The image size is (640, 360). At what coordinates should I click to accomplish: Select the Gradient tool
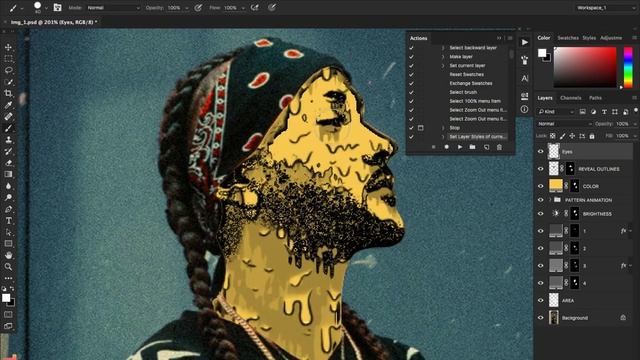click(8, 174)
